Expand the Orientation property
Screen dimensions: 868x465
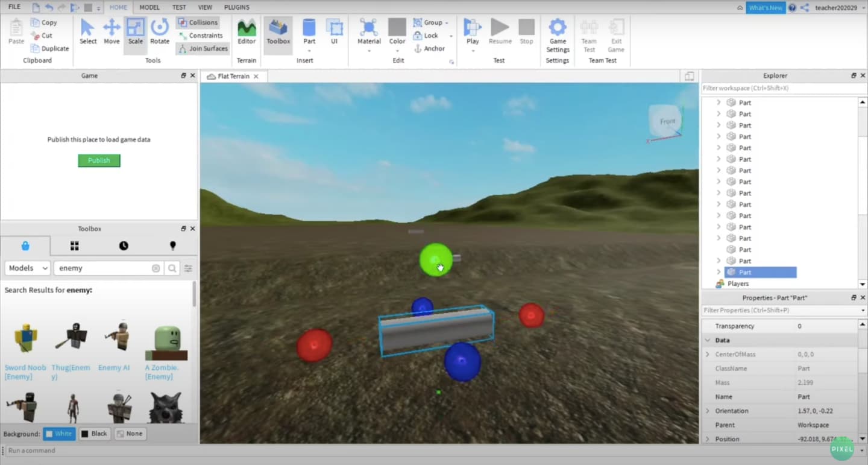[x=708, y=411]
